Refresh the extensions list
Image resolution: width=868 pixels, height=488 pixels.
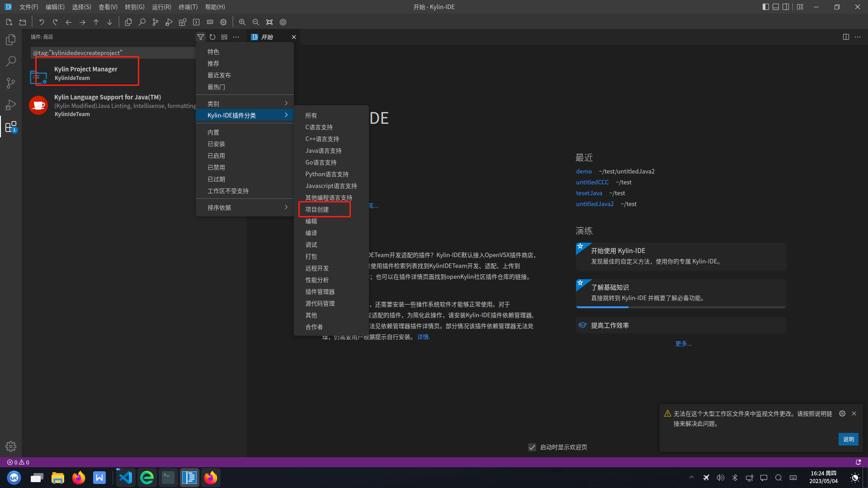point(212,37)
